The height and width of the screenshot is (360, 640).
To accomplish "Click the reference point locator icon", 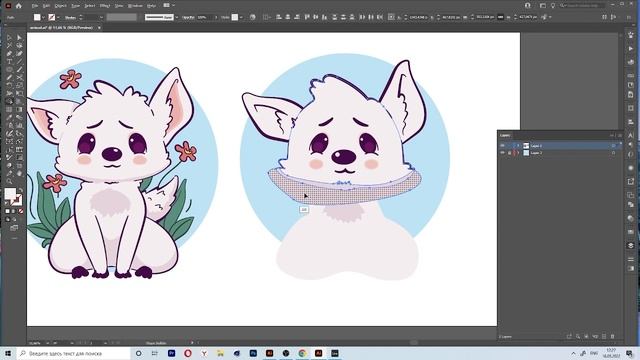I will 391,17.
